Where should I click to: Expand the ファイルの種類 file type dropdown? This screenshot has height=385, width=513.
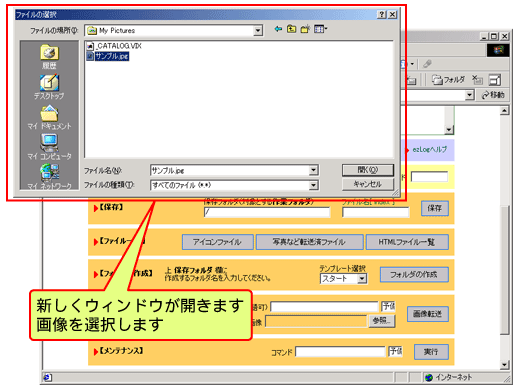click(313, 185)
